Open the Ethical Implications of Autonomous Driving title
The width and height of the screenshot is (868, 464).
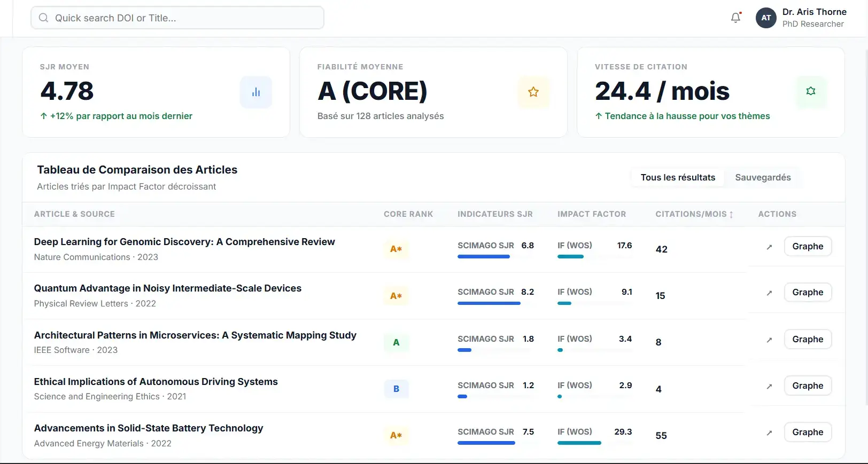tap(156, 382)
